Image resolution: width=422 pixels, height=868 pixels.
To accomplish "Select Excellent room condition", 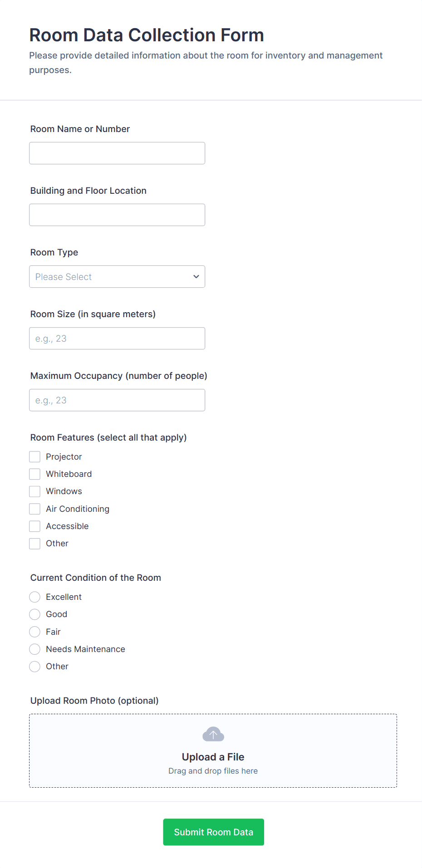I will pos(34,597).
